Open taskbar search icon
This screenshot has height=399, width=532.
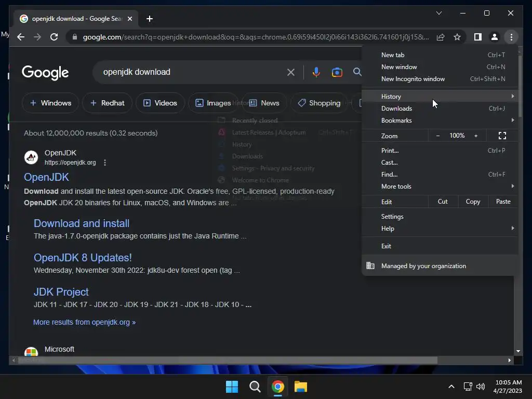click(x=255, y=387)
